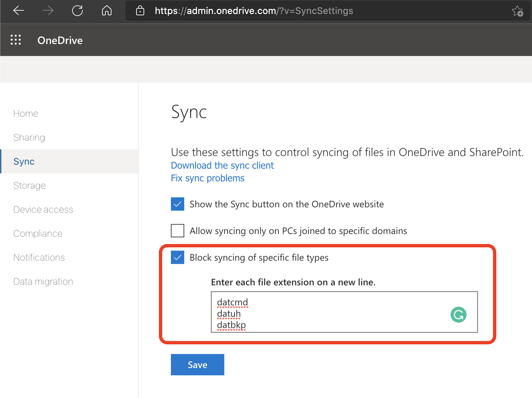Open the app launcher grid icon
The height and width of the screenshot is (398, 532).
pyautogui.click(x=16, y=40)
